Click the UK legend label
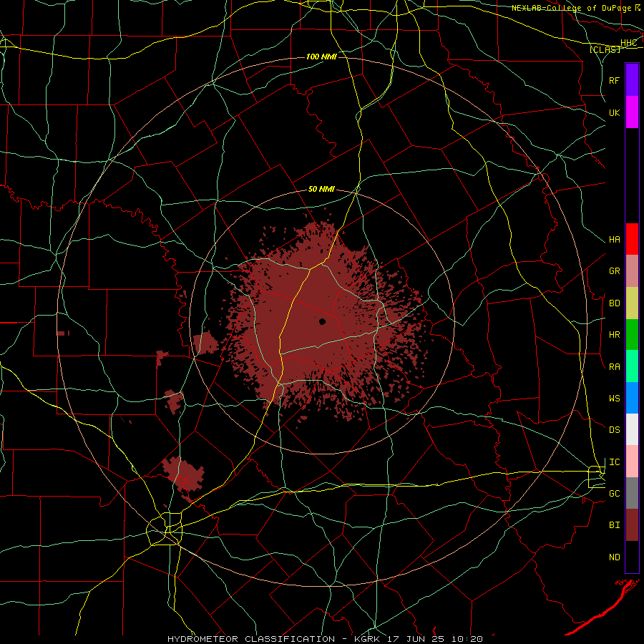 pyautogui.click(x=615, y=113)
